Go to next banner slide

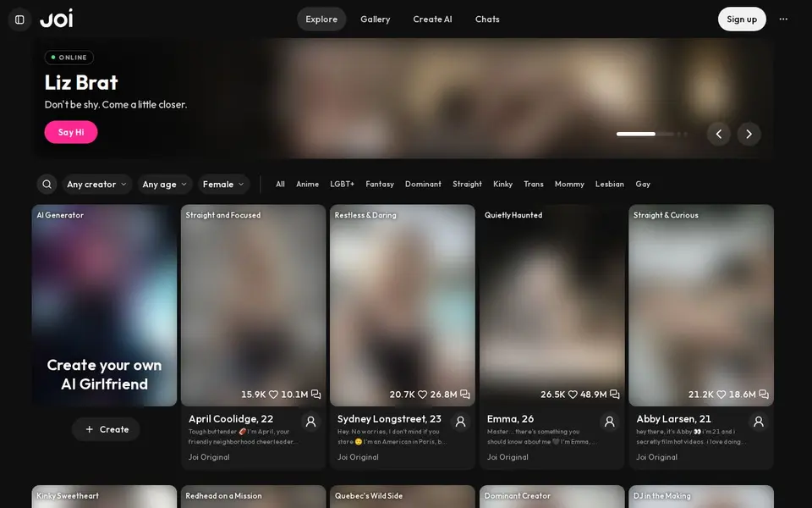(749, 134)
